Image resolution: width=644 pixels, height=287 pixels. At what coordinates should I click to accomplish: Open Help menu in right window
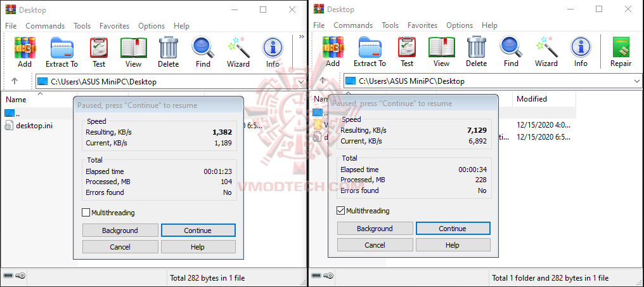click(489, 25)
